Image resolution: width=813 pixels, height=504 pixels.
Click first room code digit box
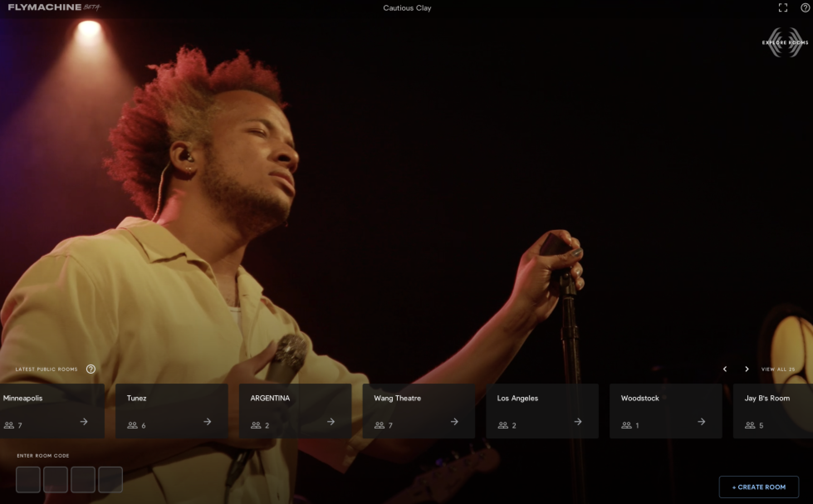pos(28,480)
